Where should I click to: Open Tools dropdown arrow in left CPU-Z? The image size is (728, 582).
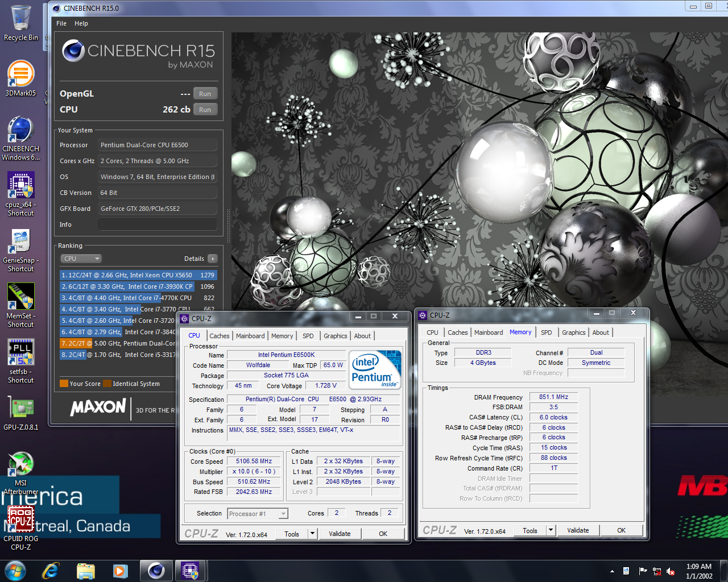(x=312, y=534)
